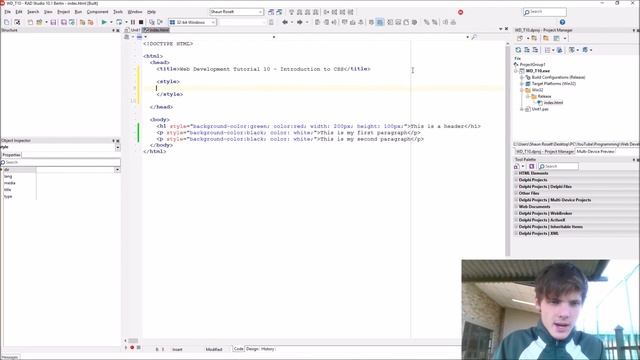Open the Tools menu
This screenshot has height=360, width=640.
pos(118,12)
